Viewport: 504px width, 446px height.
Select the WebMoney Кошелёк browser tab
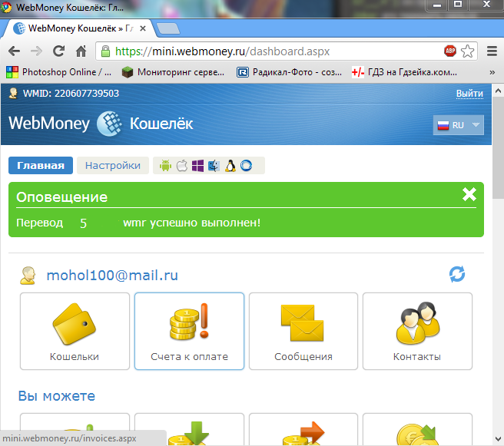pyautogui.click(x=78, y=28)
